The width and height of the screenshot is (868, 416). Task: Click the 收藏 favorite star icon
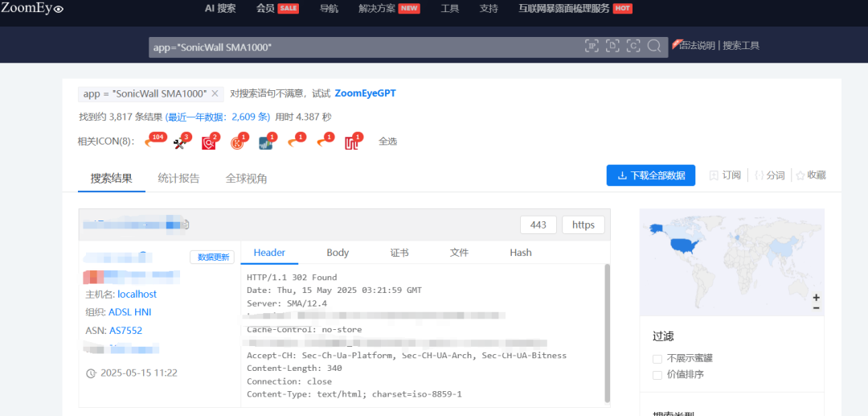click(800, 175)
